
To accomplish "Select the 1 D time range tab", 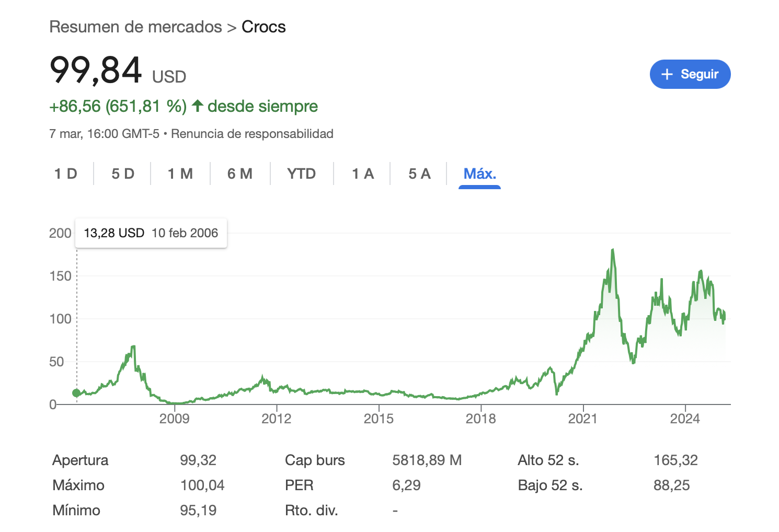I will [66, 174].
